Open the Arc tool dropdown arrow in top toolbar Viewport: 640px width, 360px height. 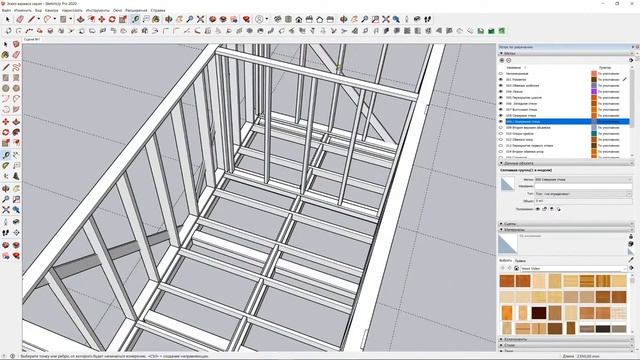[55, 19]
